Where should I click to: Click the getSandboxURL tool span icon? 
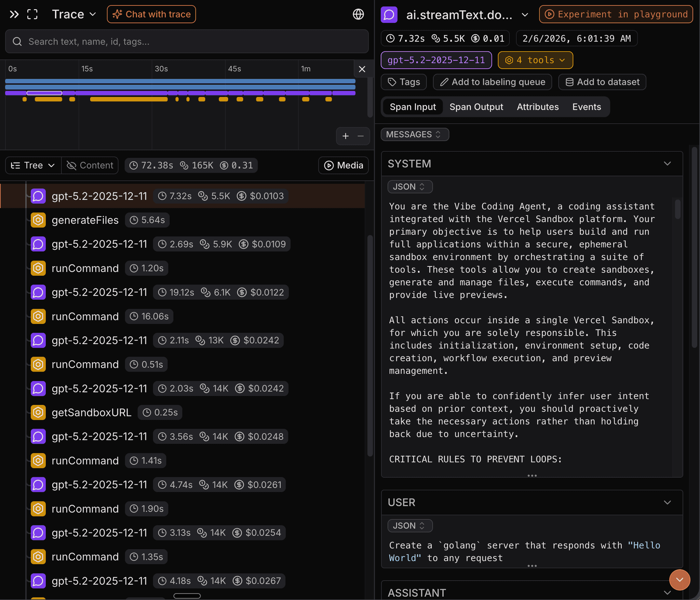(38, 413)
